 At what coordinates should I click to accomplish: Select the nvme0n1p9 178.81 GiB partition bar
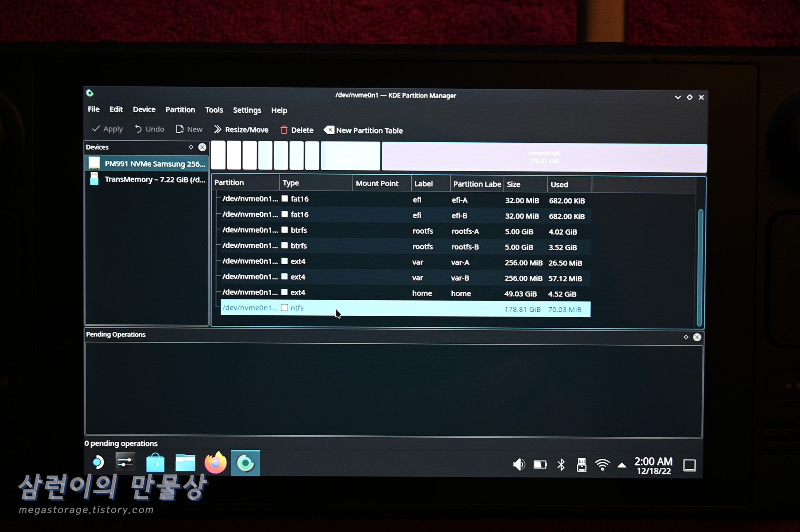click(544, 157)
